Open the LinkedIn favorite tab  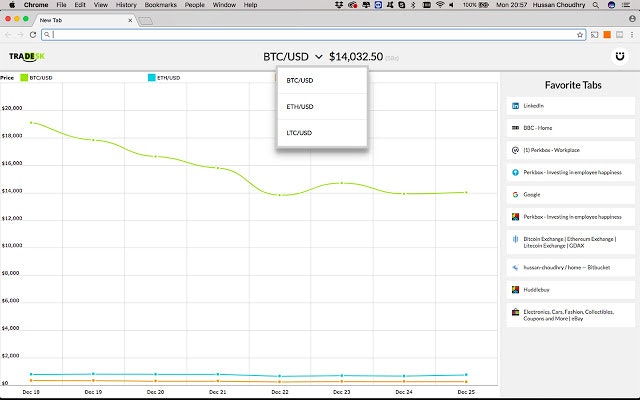pyautogui.click(x=571, y=106)
